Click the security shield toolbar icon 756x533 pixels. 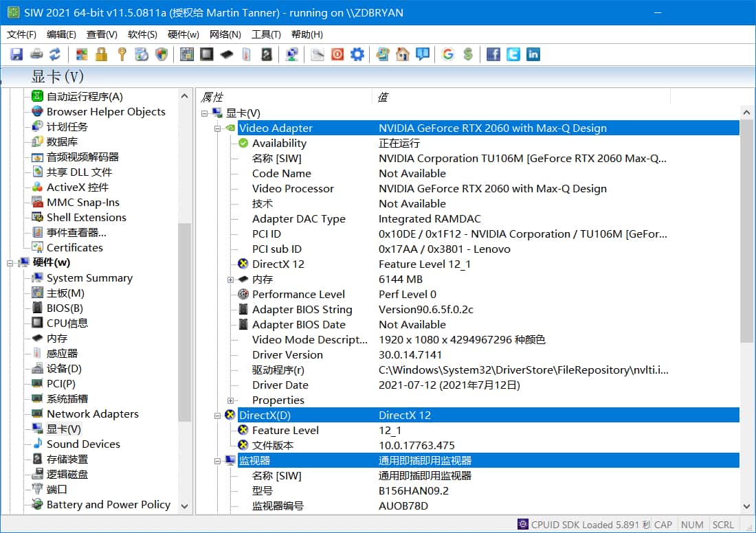click(162, 54)
